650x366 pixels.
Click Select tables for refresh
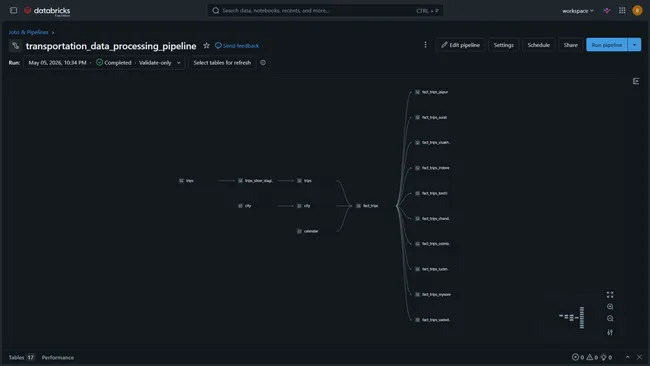coord(222,63)
